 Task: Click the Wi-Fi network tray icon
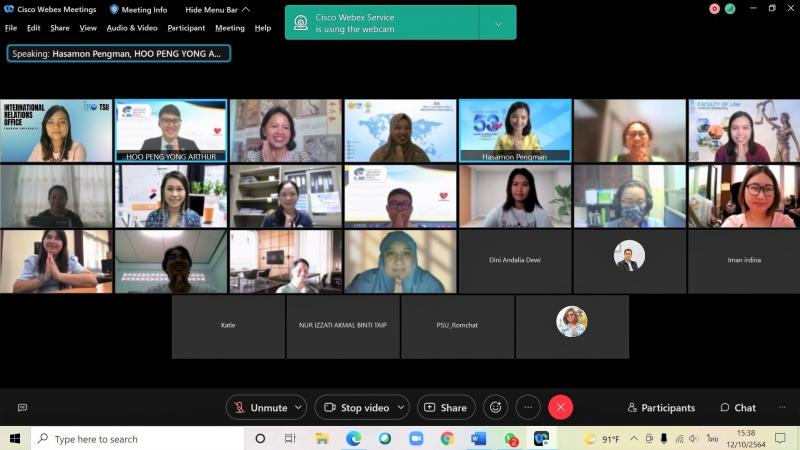[x=680, y=438]
